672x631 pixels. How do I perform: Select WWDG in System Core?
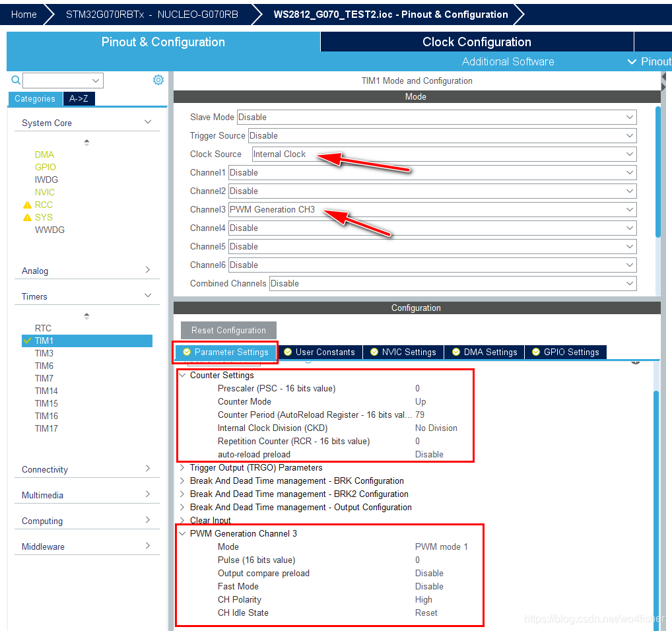[50, 230]
